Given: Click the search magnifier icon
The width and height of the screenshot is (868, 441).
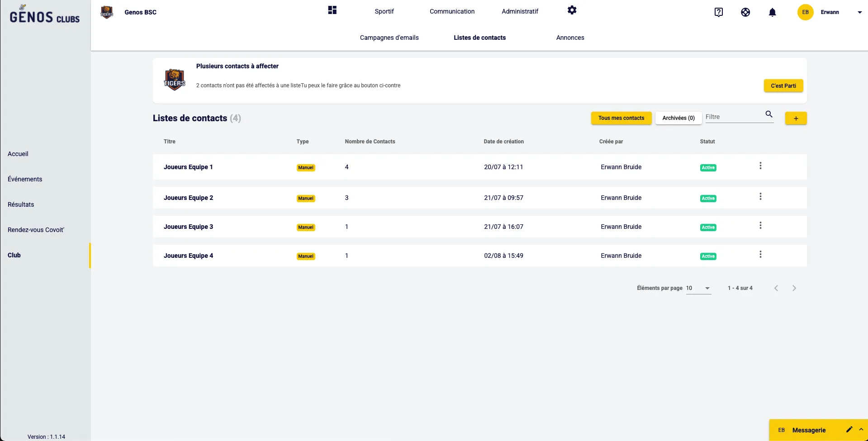Looking at the screenshot, I should 768,114.
